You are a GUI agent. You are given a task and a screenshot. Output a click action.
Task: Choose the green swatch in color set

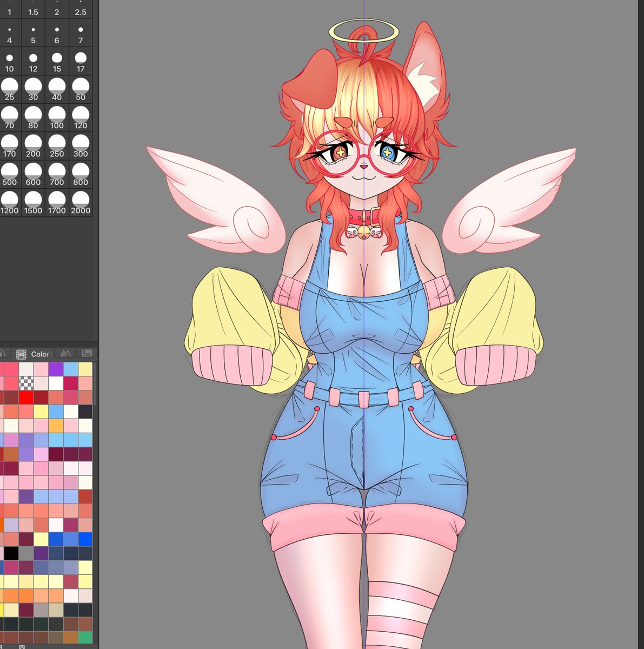[85, 638]
